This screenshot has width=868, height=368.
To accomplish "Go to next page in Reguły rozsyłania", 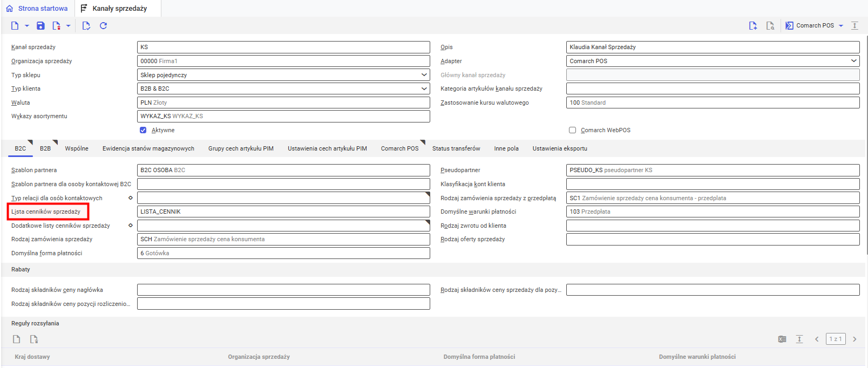I will click(x=855, y=339).
